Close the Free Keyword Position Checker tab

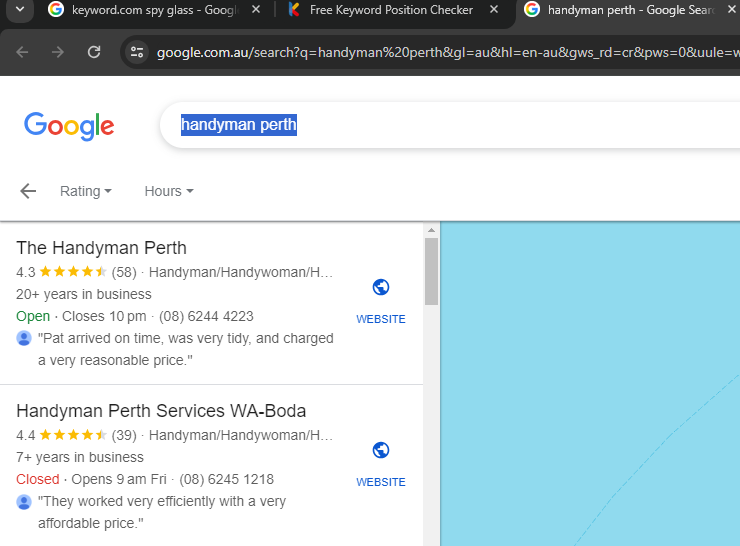(x=494, y=9)
